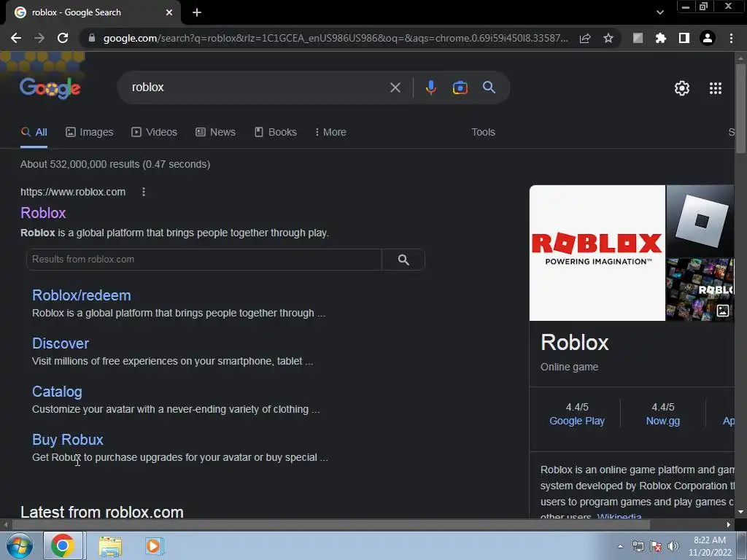Image resolution: width=747 pixels, height=560 pixels.
Task: Click the Action Center flag tray icon
Action: click(x=656, y=546)
